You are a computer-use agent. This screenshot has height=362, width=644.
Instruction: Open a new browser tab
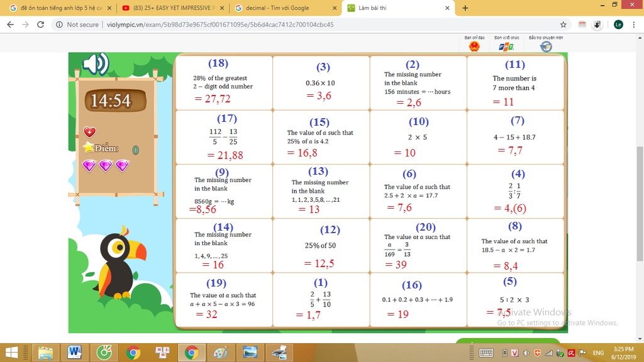coord(465,8)
